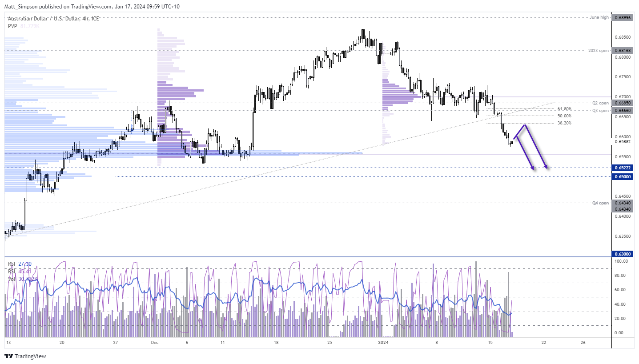The image size is (639, 364).
Task: Click the Dec label on the time axis
Action: 155,343
